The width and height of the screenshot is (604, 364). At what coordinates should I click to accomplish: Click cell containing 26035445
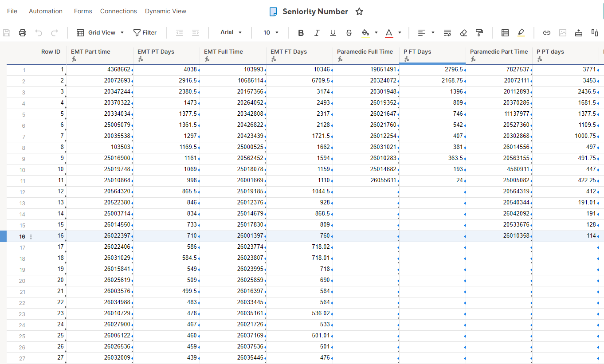(233, 358)
